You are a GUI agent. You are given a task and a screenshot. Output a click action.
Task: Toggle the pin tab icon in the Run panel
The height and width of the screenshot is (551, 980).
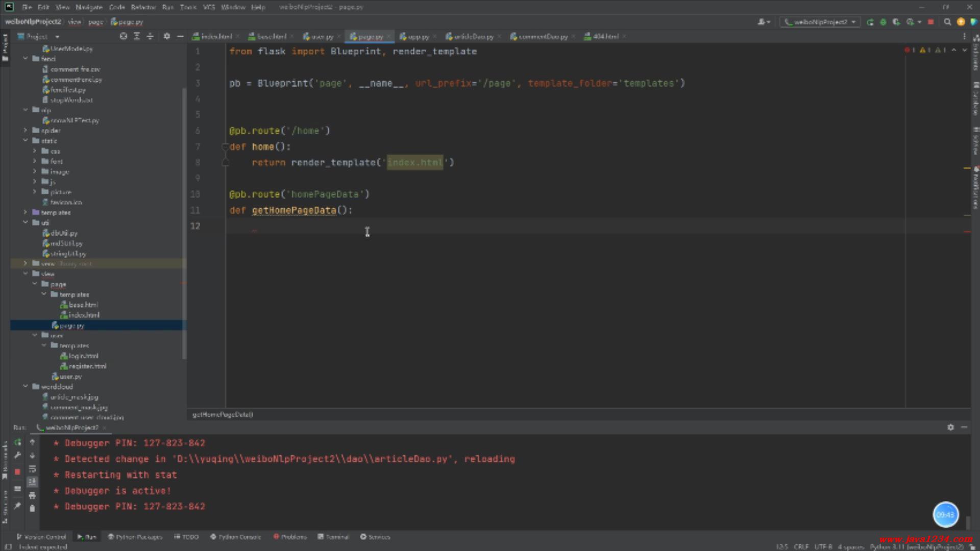[18, 506]
